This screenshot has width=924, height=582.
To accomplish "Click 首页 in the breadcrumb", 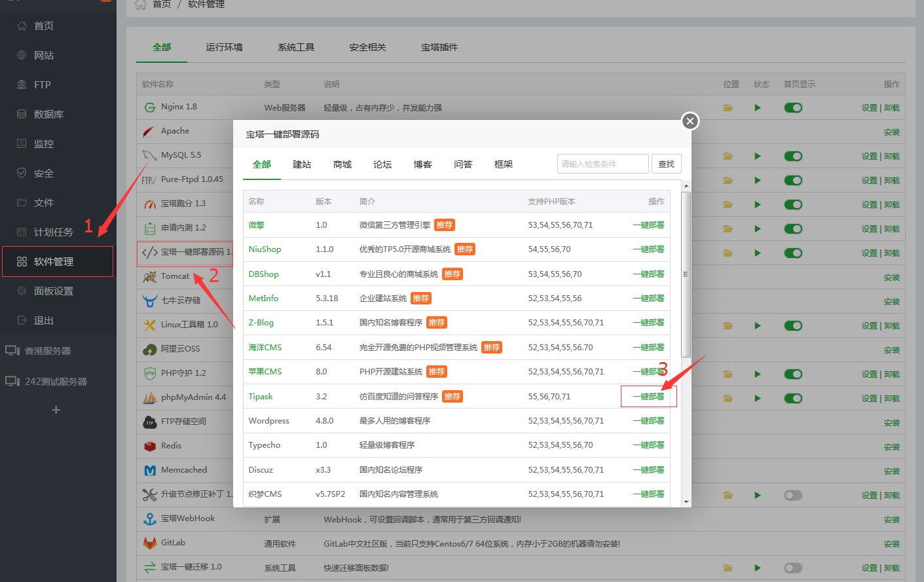I will (x=162, y=5).
